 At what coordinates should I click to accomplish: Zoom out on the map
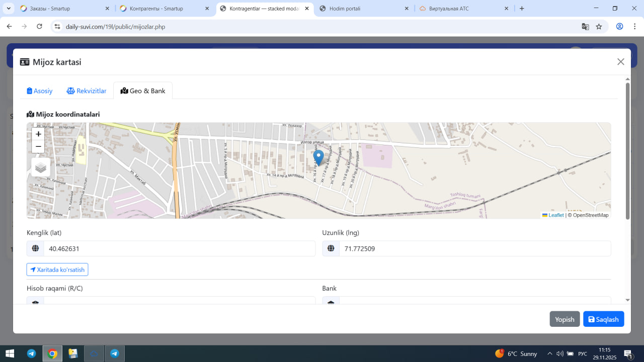click(x=38, y=146)
